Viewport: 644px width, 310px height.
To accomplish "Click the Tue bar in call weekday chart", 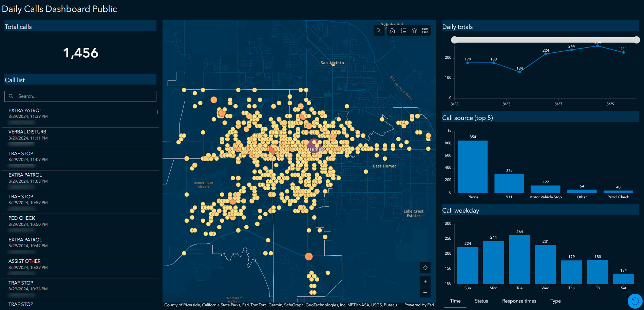I will pyautogui.click(x=519, y=259).
